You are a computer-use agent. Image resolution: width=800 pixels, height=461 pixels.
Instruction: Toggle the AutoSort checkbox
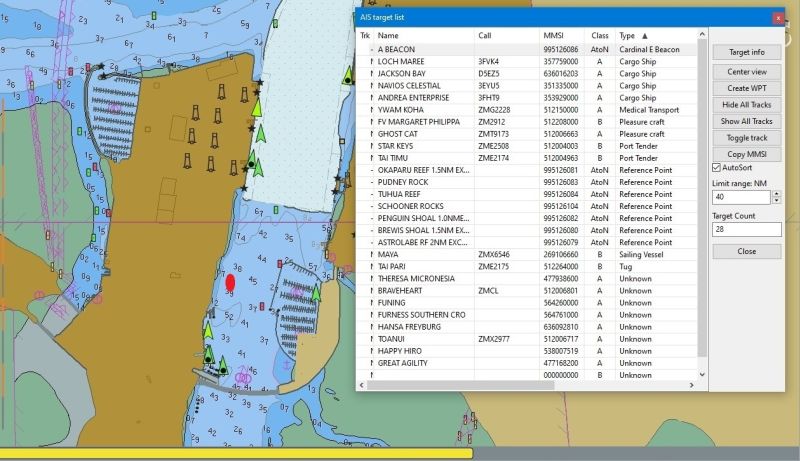716,168
